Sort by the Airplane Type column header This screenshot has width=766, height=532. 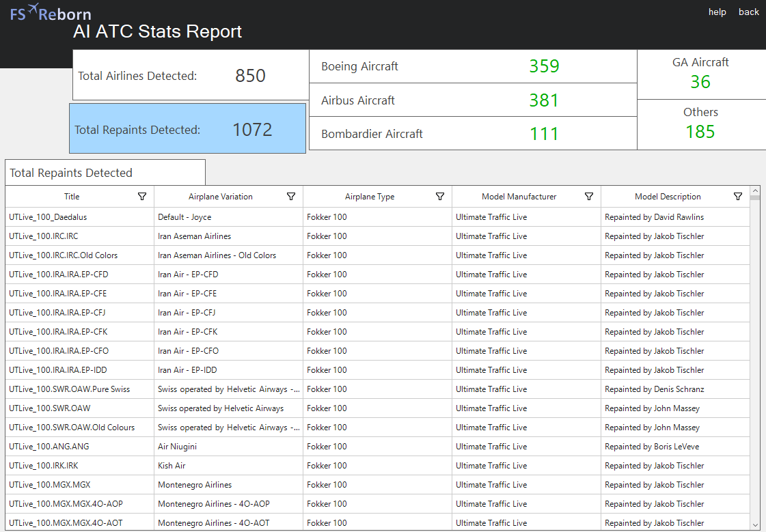(x=370, y=197)
